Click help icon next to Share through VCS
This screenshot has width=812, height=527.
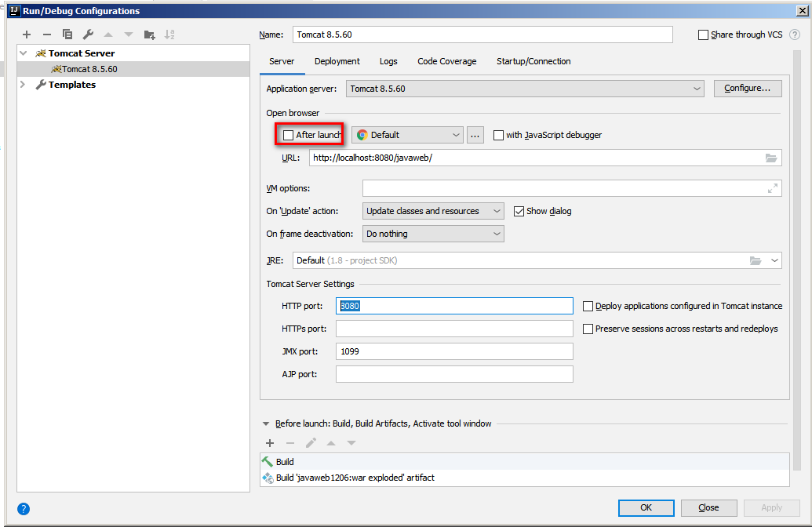795,35
